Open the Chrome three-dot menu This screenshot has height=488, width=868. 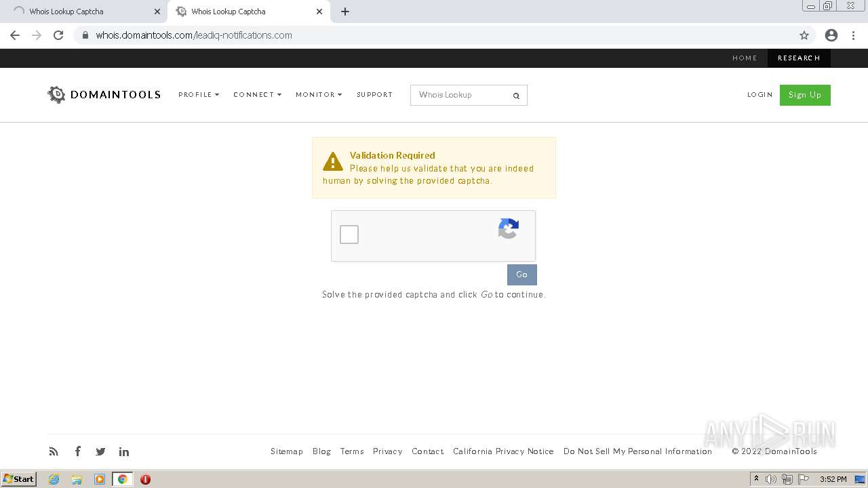pyautogui.click(x=852, y=35)
